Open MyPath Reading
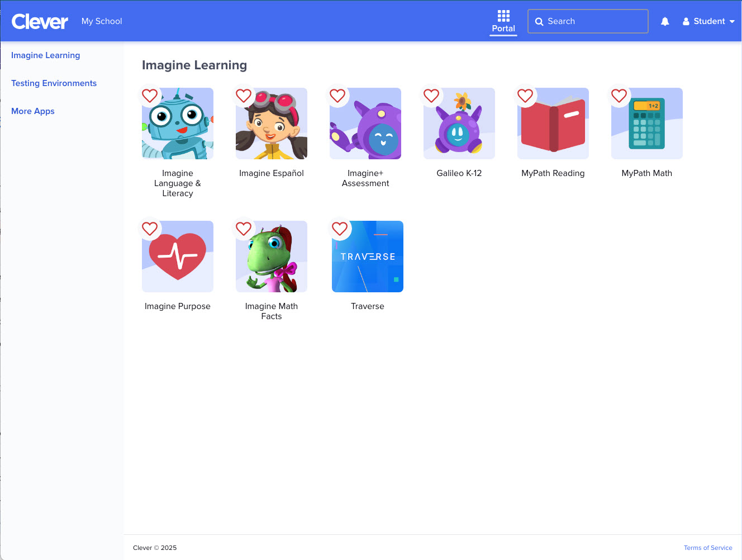742x560 pixels. point(553,123)
